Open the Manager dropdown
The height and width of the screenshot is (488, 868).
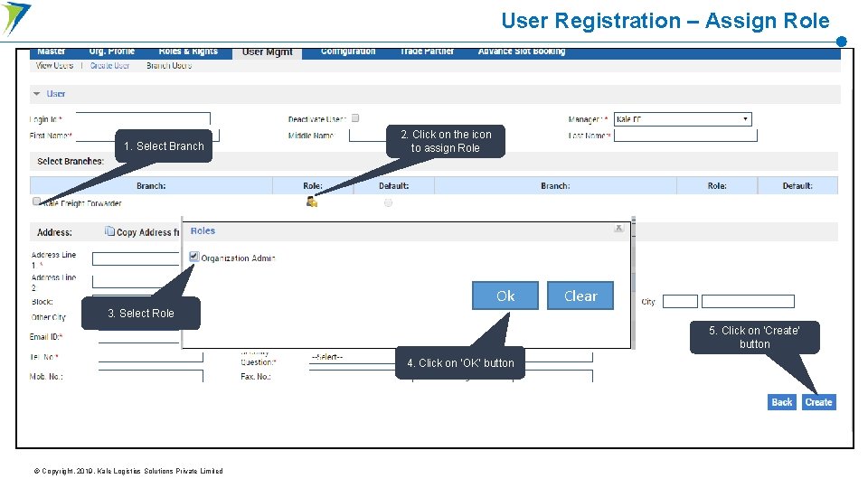pos(683,119)
